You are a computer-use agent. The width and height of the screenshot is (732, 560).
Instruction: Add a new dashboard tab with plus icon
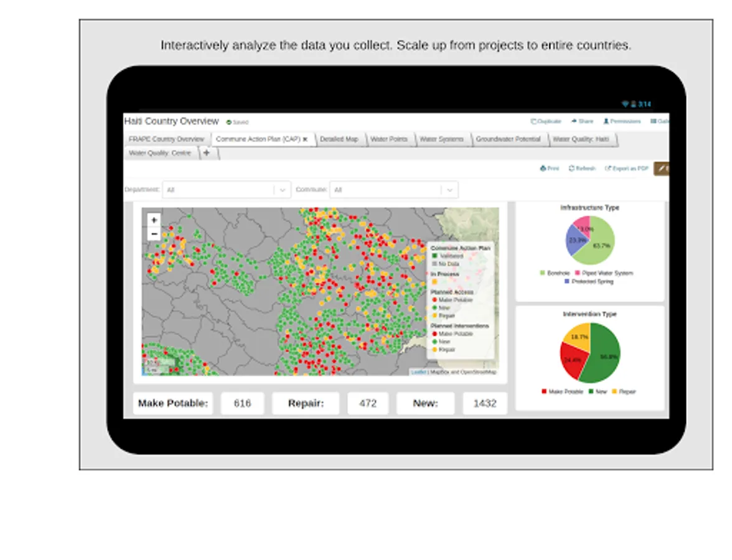[207, 152]
